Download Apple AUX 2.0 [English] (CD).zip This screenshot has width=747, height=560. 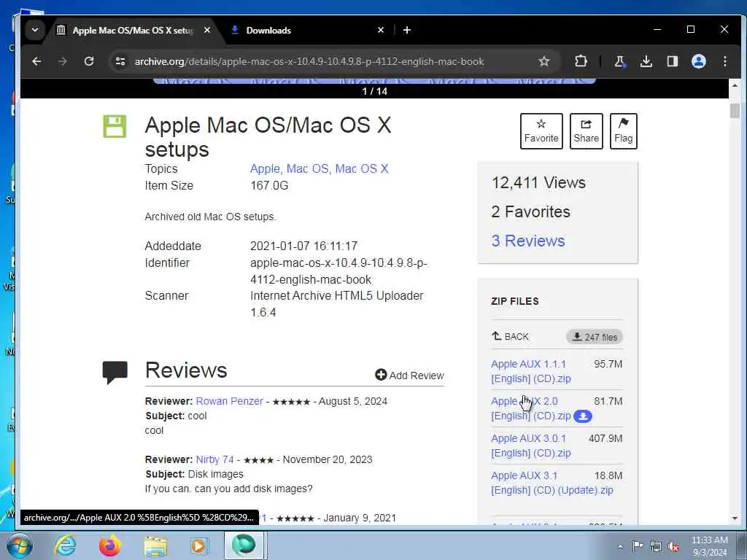tap(531, 408)
